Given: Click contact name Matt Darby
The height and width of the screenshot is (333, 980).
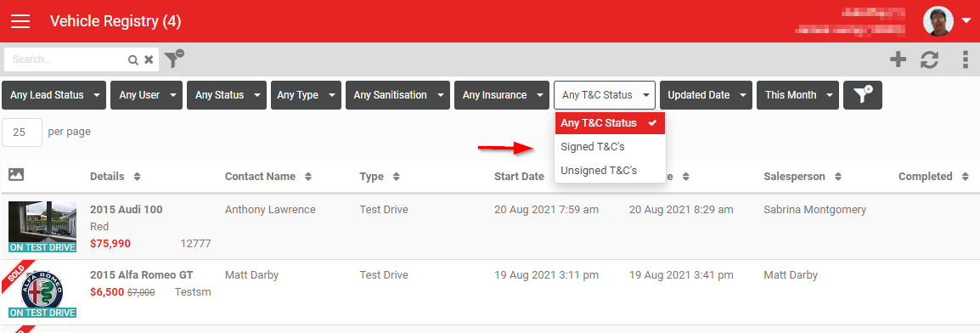Looking at the screenshot, I should tap(252, 275).
